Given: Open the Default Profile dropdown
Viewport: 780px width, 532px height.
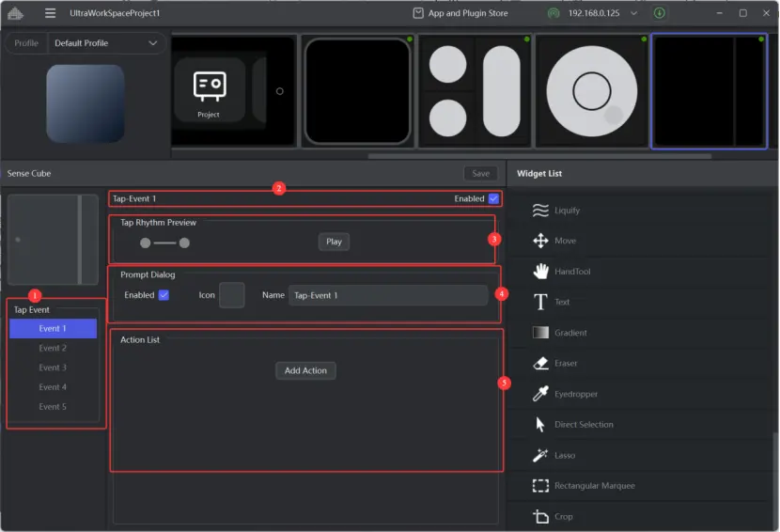Looking at the screenshot, I should [x=106, y=43].
